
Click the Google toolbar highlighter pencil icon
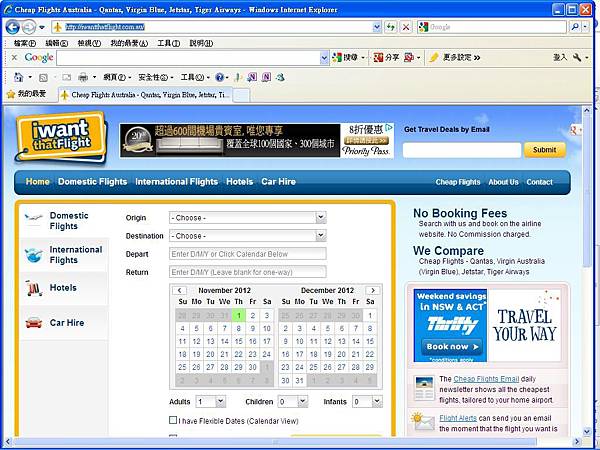(434, 57)
